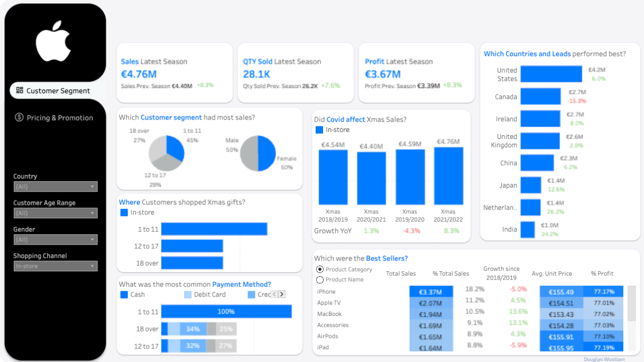The width and height of the screenshot is (644, 362).
Task: Click the Xmas 2021/2022 sales bar
Action: click(448, 176)
